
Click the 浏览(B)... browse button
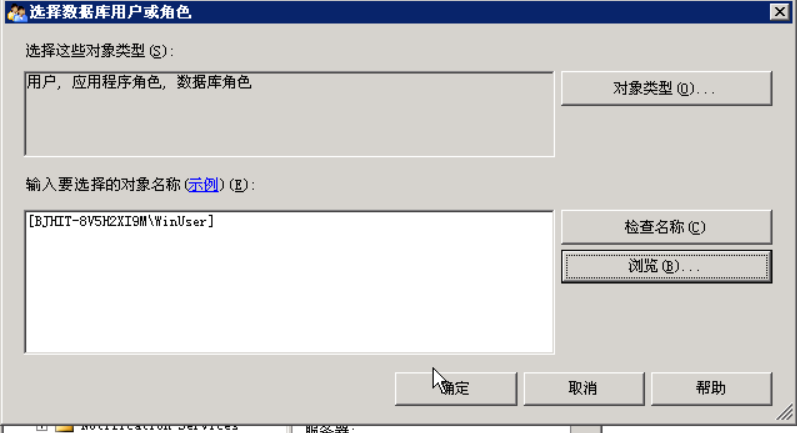tap(666, 266)
